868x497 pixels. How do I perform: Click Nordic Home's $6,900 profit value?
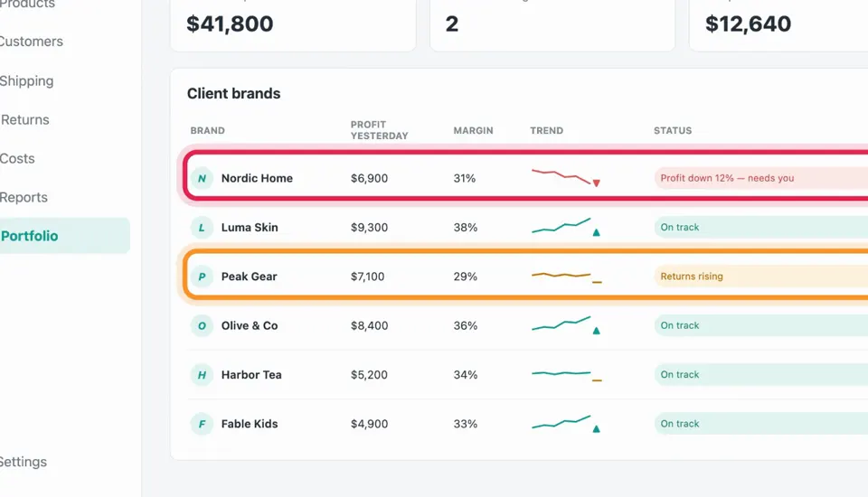point(369,178)
